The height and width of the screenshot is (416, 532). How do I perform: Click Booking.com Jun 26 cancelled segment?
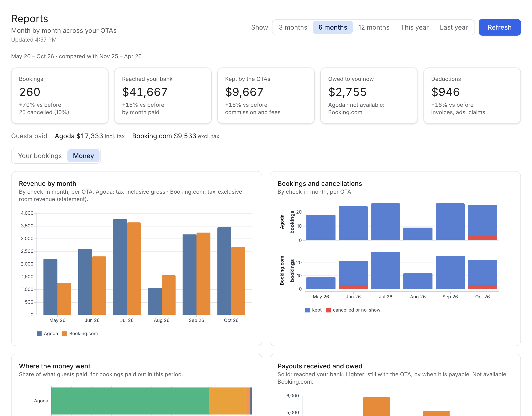click(353, 287)
